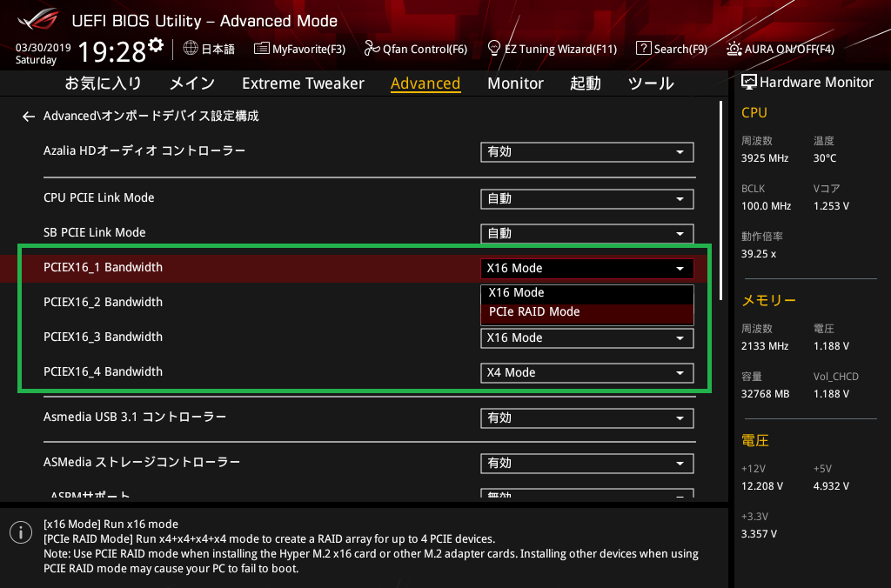Screen dimensions: 891x588
Task: Click the +12V 12.208 V reading
Action: 762,486
